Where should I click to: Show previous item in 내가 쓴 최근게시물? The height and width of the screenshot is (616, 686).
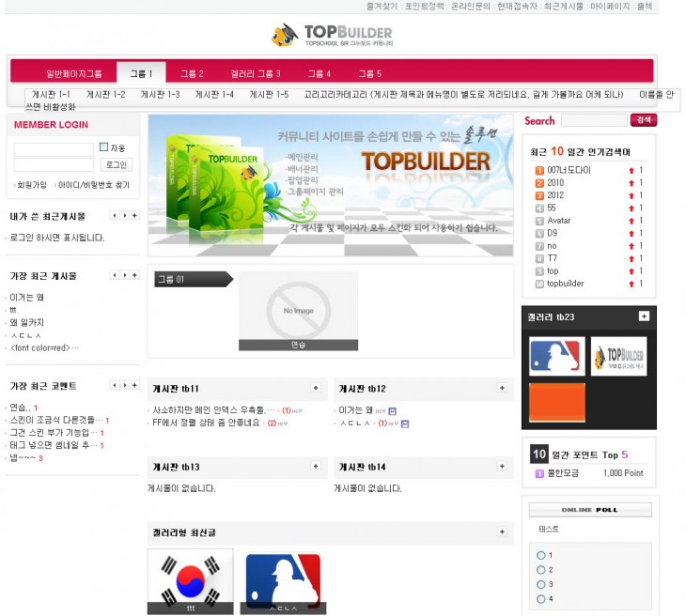(115, 216)
